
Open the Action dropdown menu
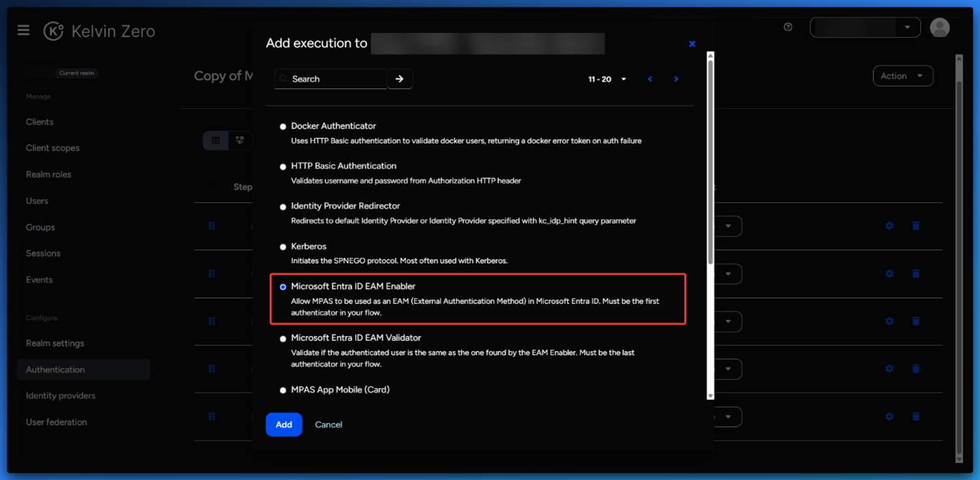(903, 76)
